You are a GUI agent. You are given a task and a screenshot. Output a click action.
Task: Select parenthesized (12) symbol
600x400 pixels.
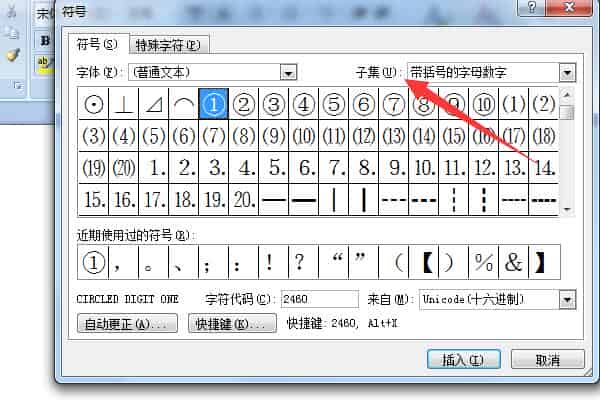coord(364,136)
